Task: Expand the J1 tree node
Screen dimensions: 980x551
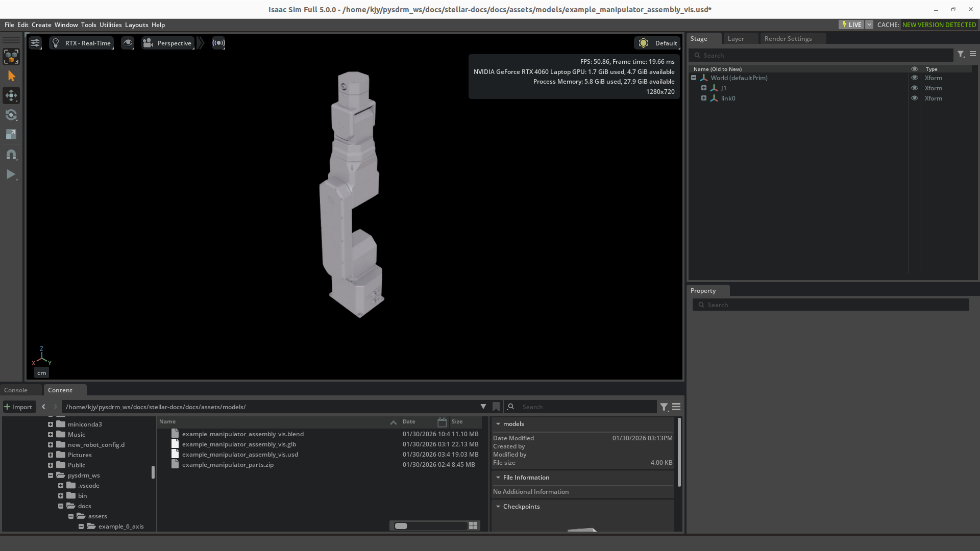Action: [704, 88]
